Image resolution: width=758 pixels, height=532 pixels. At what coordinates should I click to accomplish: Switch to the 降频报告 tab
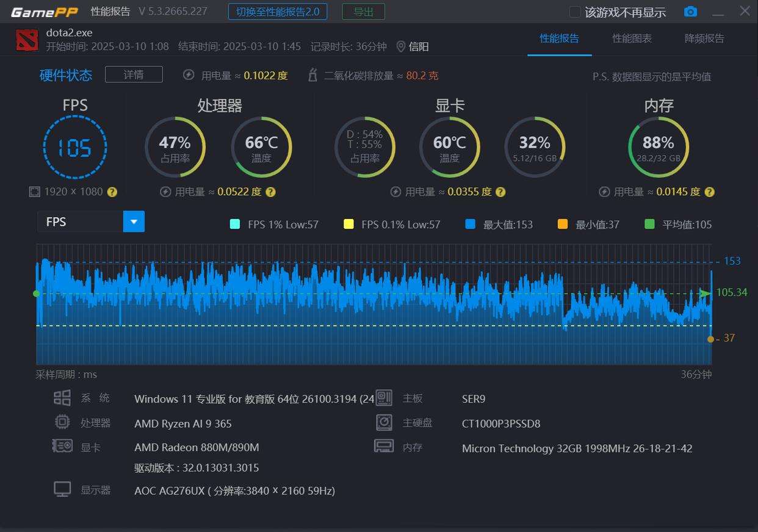pyautogui.click(x=704, y=38)
